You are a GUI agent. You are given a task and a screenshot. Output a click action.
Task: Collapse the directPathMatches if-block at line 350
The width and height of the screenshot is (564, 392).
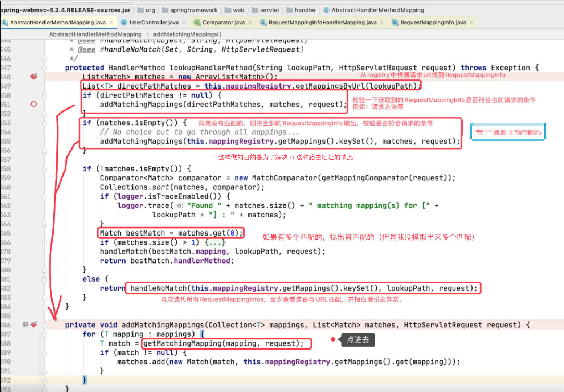[44, 95]
